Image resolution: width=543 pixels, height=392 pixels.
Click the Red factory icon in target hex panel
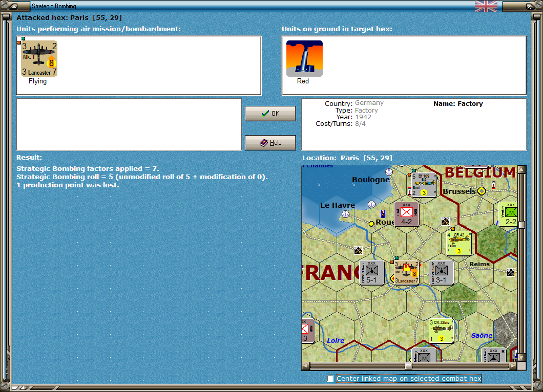coord(304,58)
